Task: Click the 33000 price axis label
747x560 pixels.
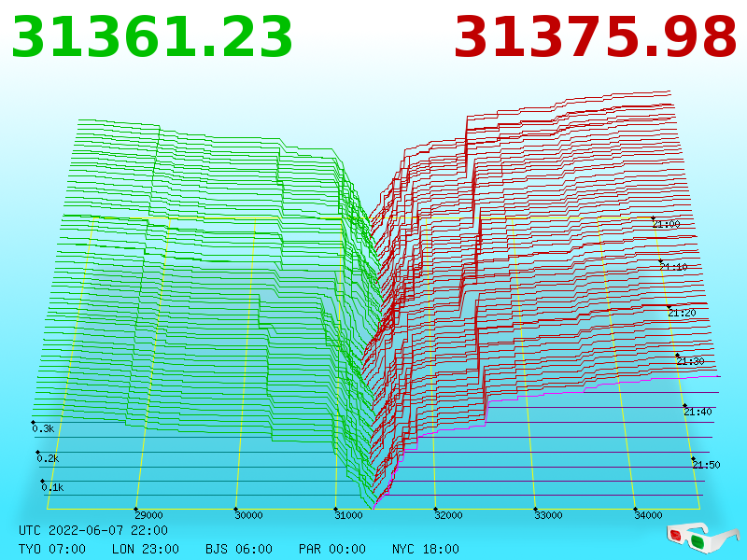Action: coord(548,515)
